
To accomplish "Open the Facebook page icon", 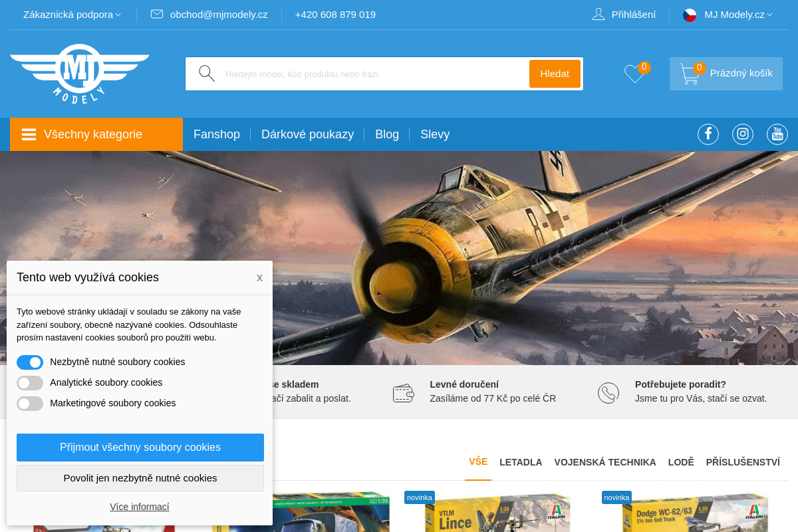I will (x=708, y=134).
